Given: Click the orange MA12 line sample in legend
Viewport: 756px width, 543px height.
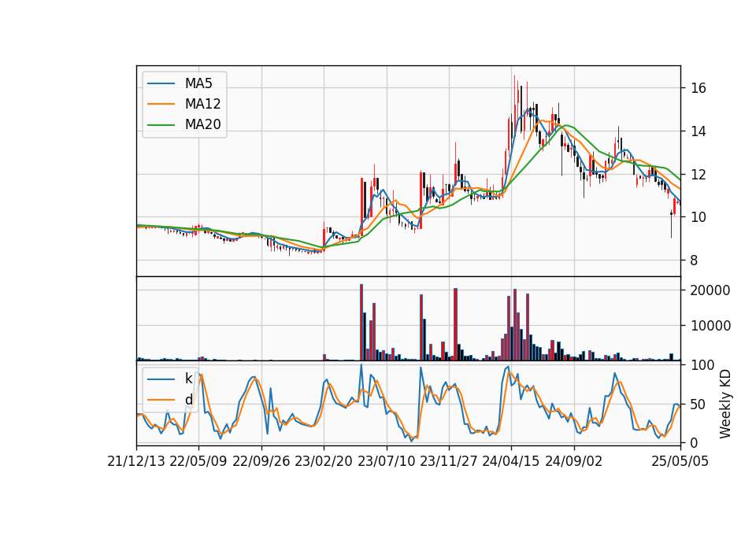Looking at the screenshot, I should point(161,104).
